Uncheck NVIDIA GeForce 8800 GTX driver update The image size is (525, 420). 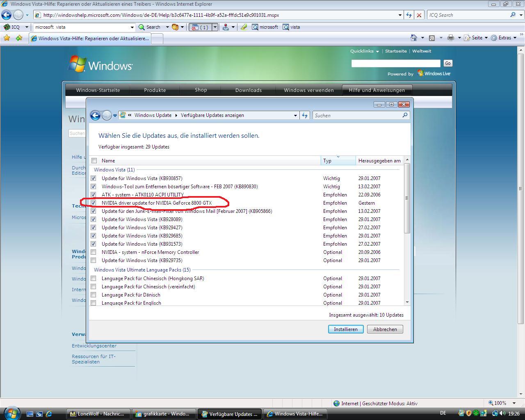tap(94, 203)
